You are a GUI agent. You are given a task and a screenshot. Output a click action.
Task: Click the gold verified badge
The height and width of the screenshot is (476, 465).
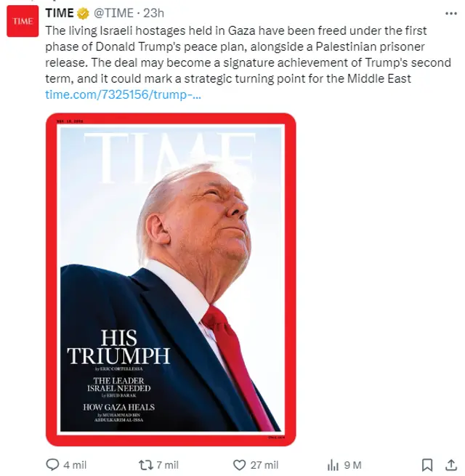pos(84,14)
